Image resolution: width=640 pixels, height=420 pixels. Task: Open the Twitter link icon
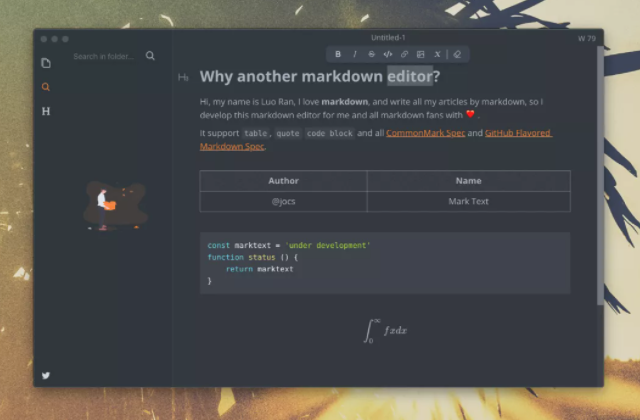(x=46, y=375)
